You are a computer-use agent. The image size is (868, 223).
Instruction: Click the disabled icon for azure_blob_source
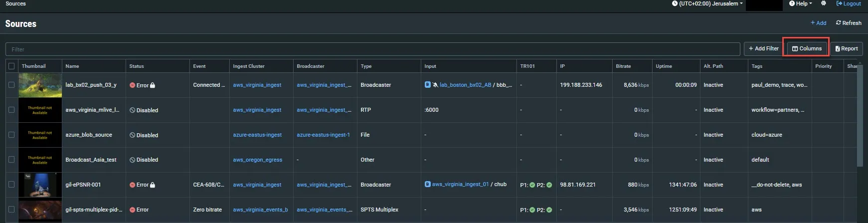[x=132, y=135]
